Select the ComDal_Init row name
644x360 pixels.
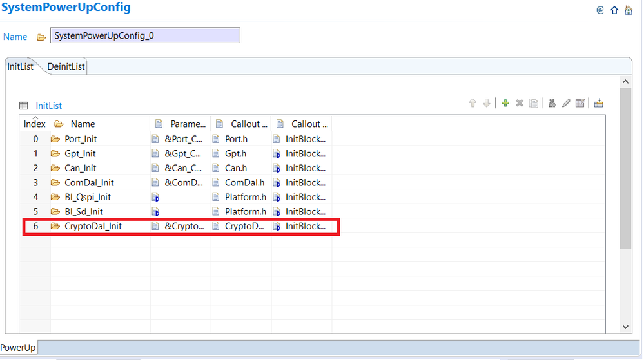[89, 183]
